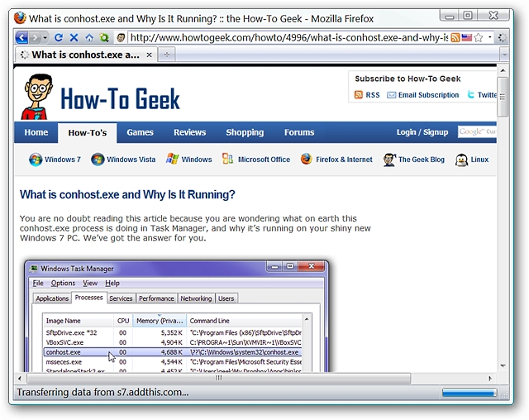
Task: Open the Twitter subscription link
Action: (x=482, y=95)
